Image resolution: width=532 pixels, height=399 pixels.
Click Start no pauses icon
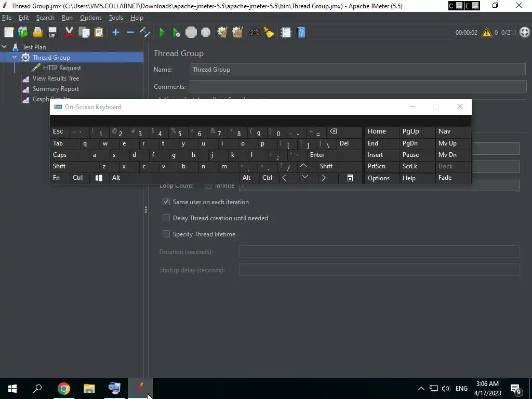[177, 33]
